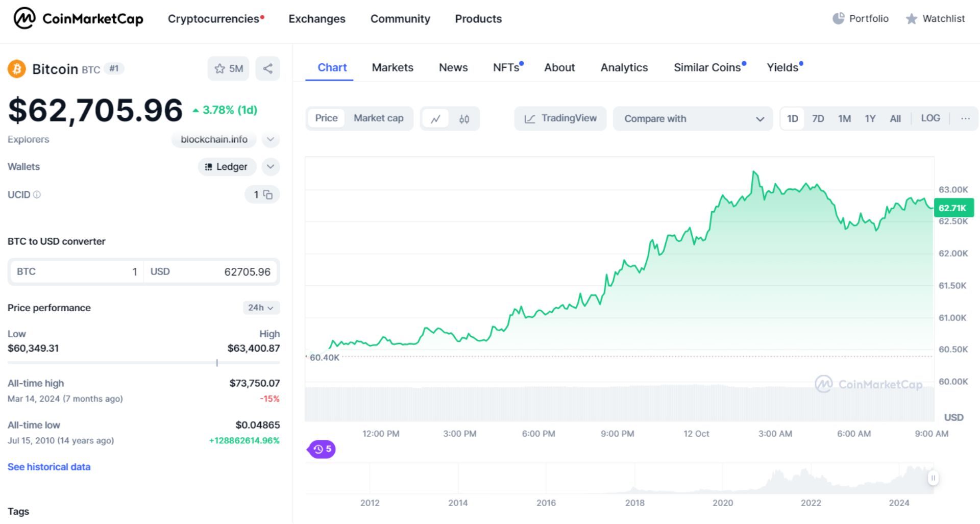Viewport: 980px width, 524px height.
Task: Expand the Wallets dropdown next to Ledger
Action: (x=271, y=167)
